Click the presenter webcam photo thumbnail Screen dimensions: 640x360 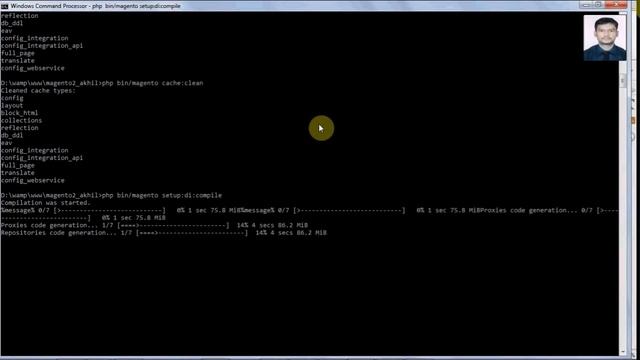[604, 38]
